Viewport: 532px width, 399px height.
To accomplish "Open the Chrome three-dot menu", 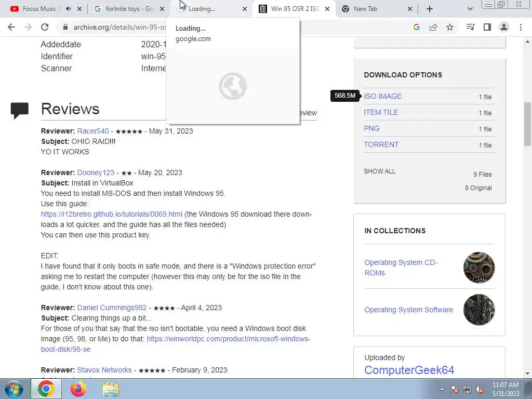I will (521, 27).
